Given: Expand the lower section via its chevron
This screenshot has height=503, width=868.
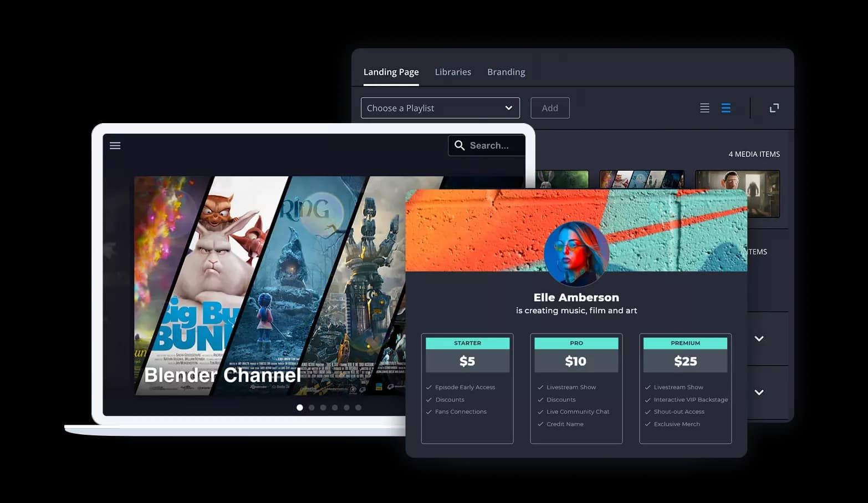Looking at the screenshot, I should pyautogui.click(x=758, y=392).
